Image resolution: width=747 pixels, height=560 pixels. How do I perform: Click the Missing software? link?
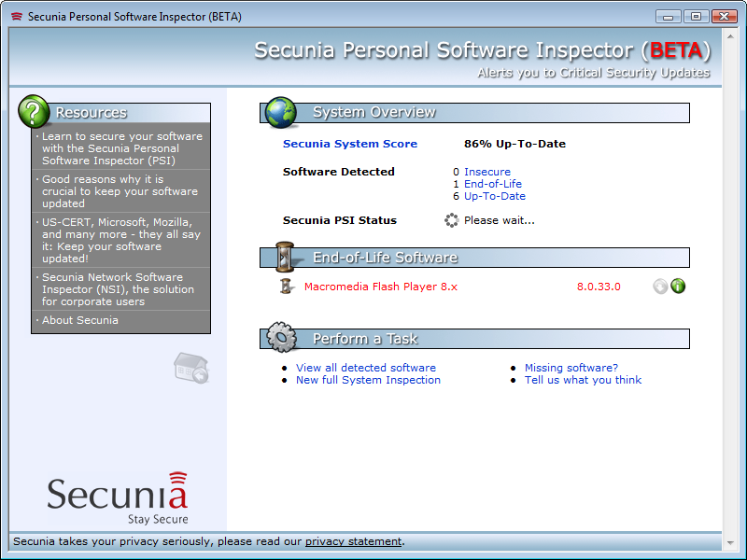pyautogui.click(x=571, y=368)
